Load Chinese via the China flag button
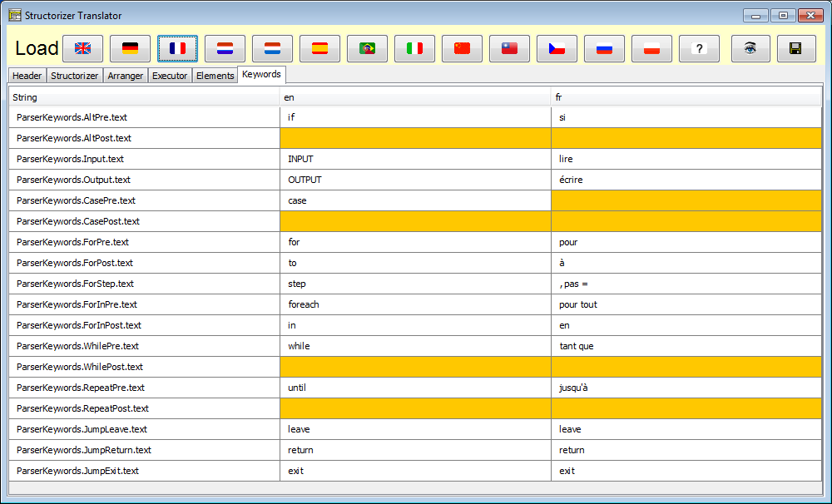832x504 pixels. pyautogui.click(x=462, y=49)
